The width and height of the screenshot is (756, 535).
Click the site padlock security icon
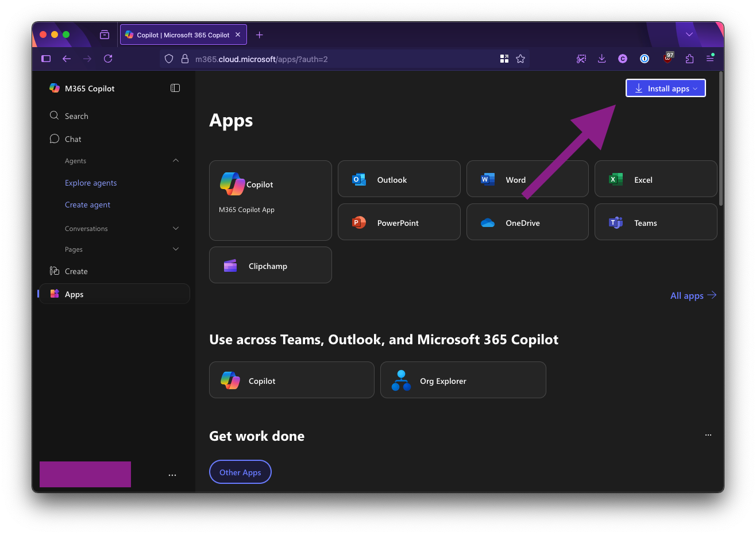(185, 59)
